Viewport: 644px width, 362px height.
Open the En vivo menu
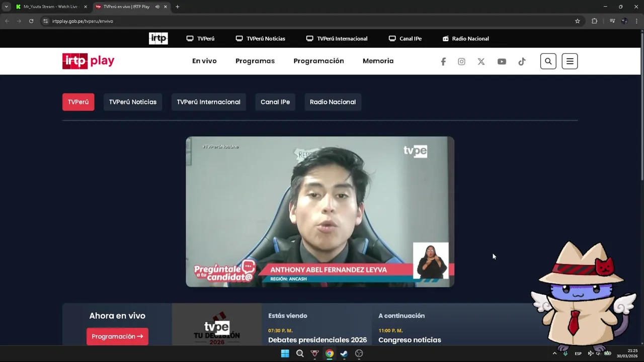pyautogui.click(x=204, y=61)
